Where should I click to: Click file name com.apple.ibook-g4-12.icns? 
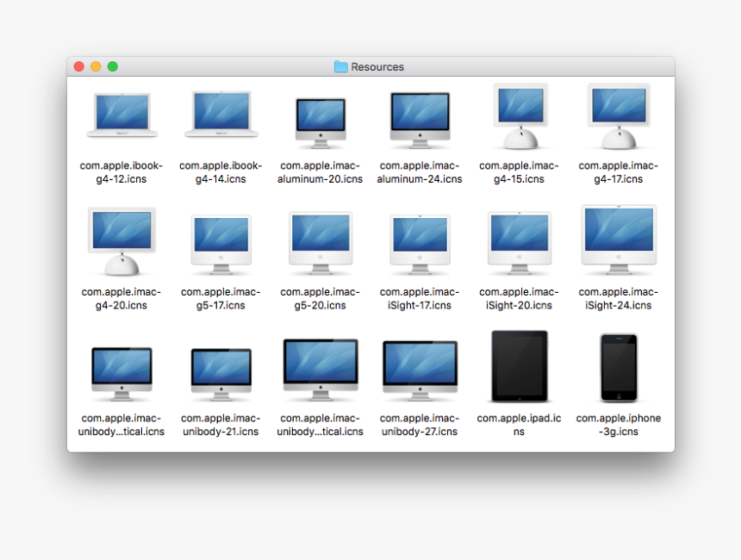click(121, 172)
